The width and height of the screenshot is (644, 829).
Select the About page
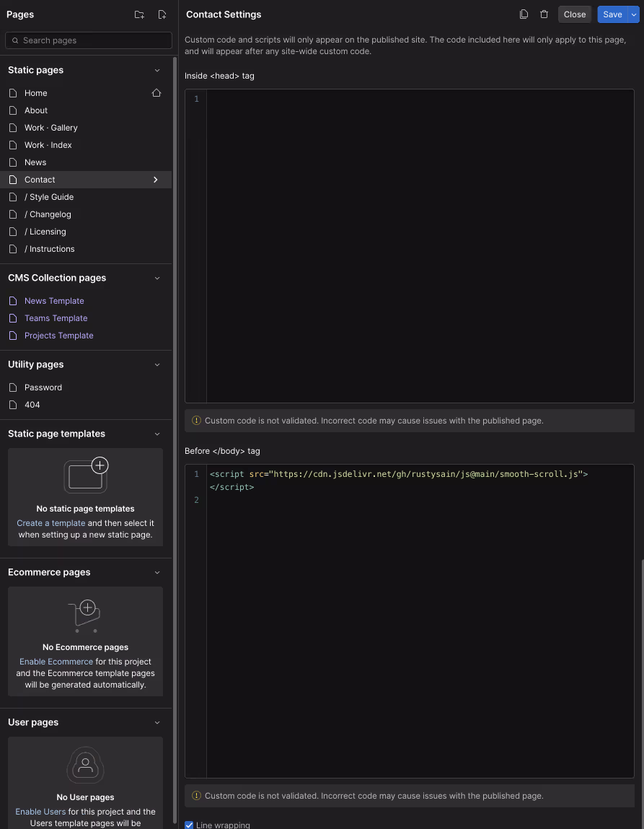[86, 110]
